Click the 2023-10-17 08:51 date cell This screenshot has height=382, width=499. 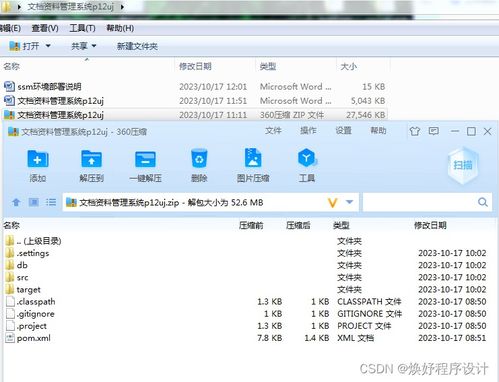(452, 338)
